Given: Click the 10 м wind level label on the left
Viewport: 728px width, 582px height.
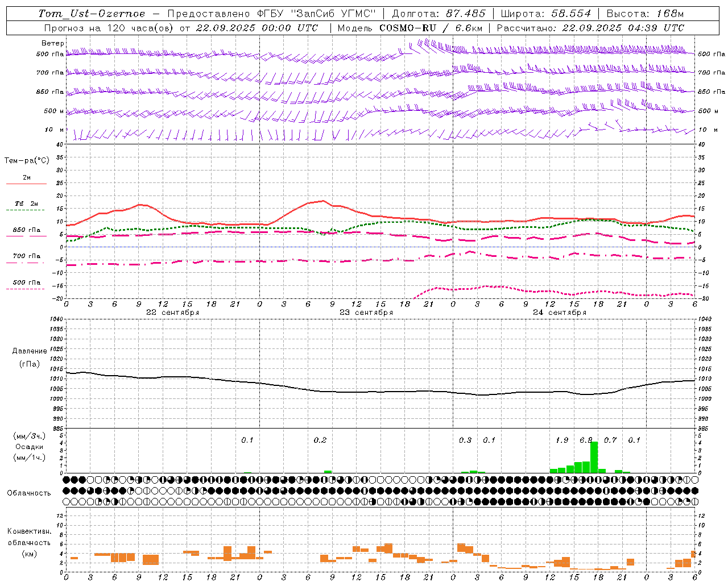Looking at the screenshot, I should (54, 130).
